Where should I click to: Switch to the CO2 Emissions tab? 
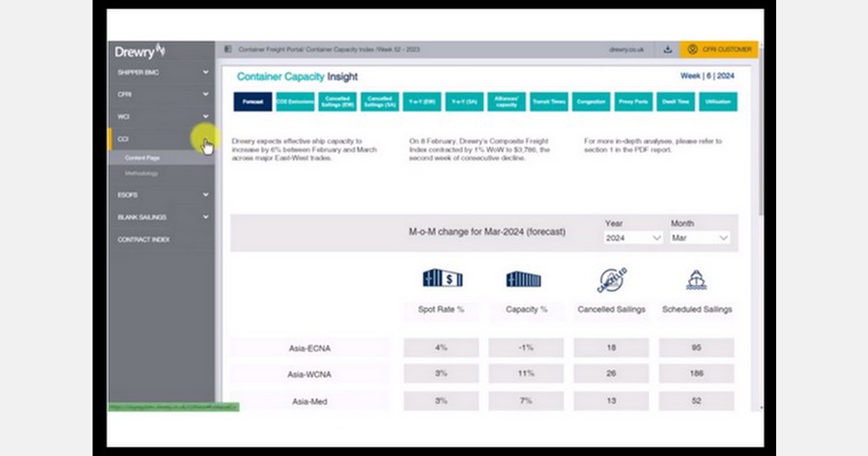[x=294, y=102]
